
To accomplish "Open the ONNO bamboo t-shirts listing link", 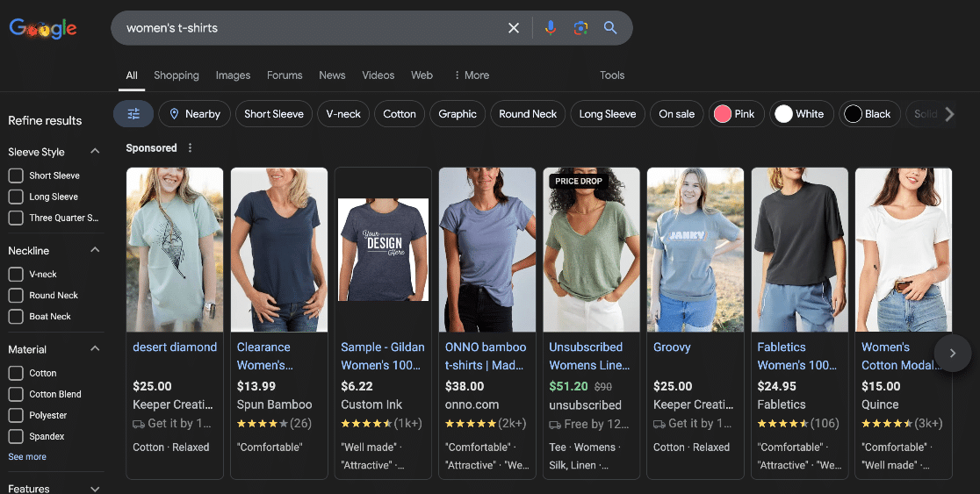I will tap(486, 356).
